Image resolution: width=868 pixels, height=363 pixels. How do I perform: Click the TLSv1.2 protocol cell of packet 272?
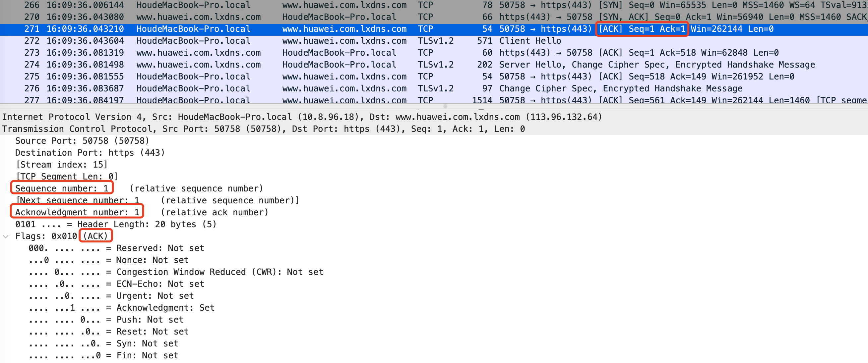point(436,41)
